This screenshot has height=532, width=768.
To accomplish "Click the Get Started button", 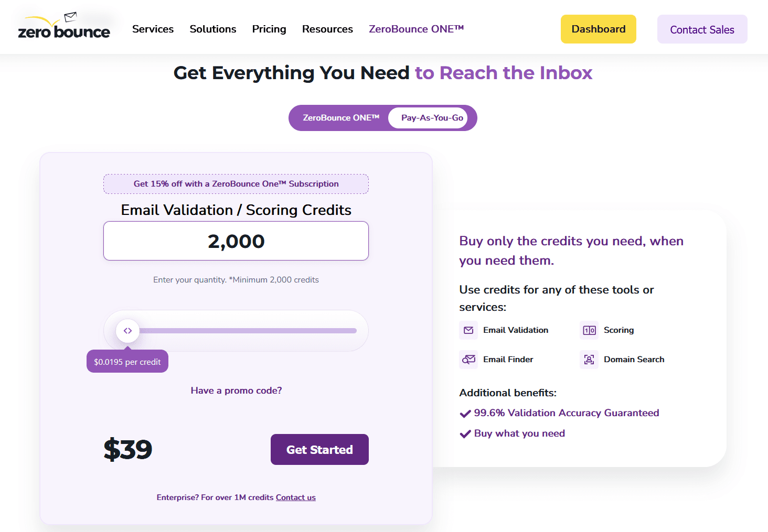I will pyautogui.click(x=319, y=450).
